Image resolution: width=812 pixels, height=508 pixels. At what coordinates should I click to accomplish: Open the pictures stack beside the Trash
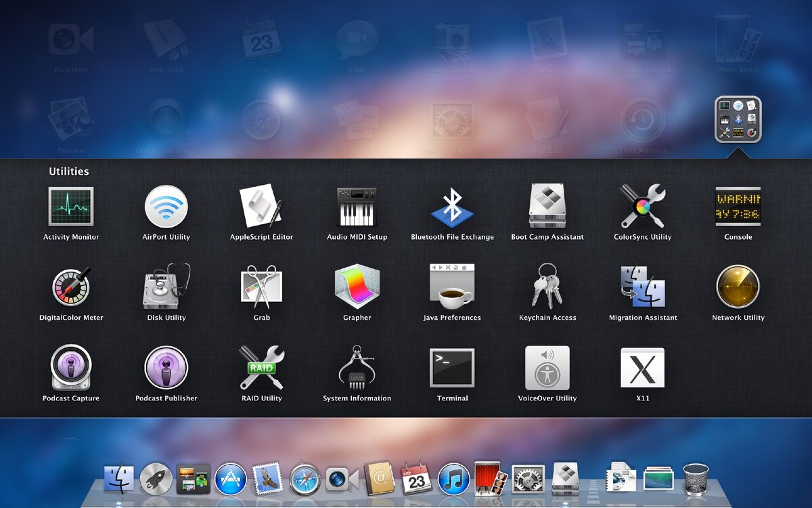[658, 480]
